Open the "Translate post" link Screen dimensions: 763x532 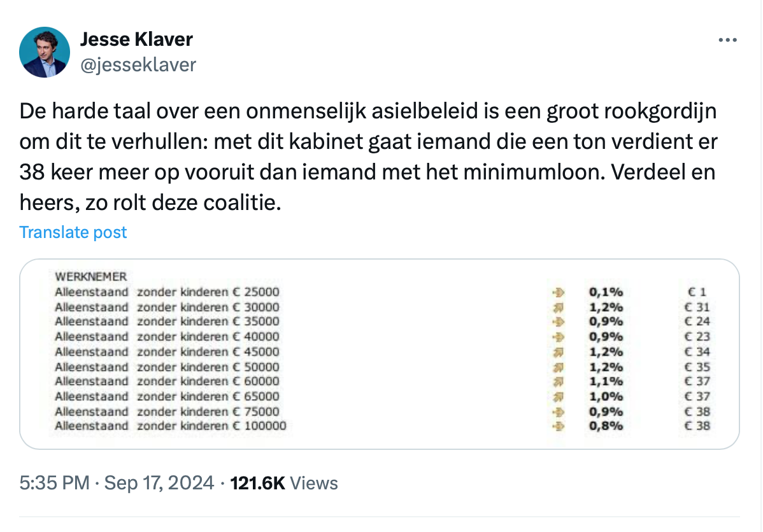tap(73, 232)
